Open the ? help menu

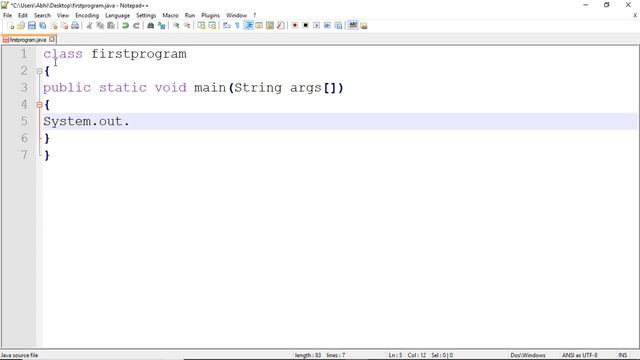pos(255,16)
